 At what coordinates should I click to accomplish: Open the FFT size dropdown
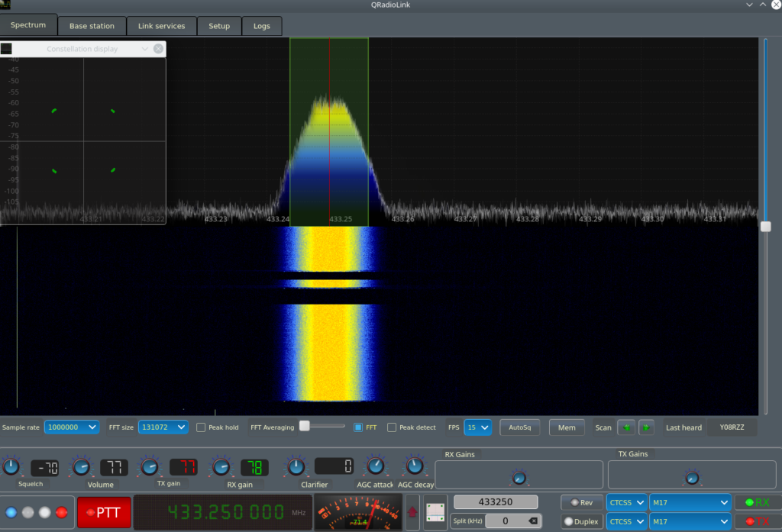click(x=163, y=427)
